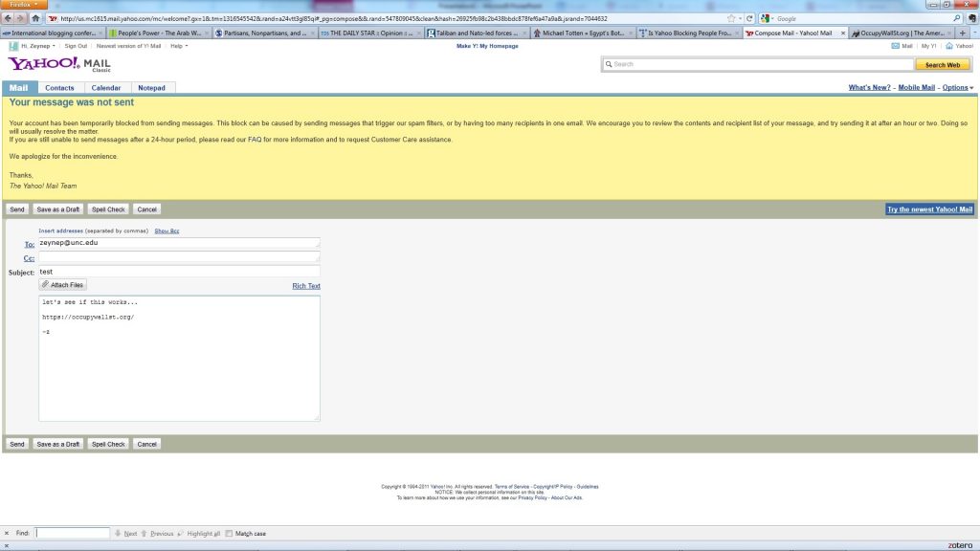980x551 pixels.
Task: Click the top Spell Check button
Action: [108, 209]
